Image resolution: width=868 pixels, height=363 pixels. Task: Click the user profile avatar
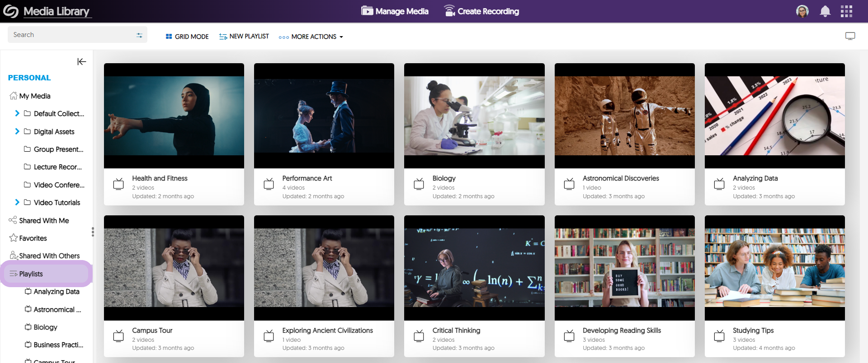[x=802, y=11]
